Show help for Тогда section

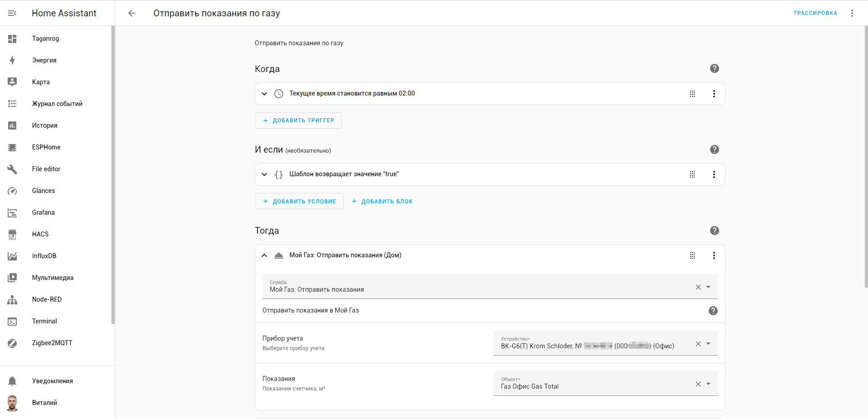click(715, 231)
